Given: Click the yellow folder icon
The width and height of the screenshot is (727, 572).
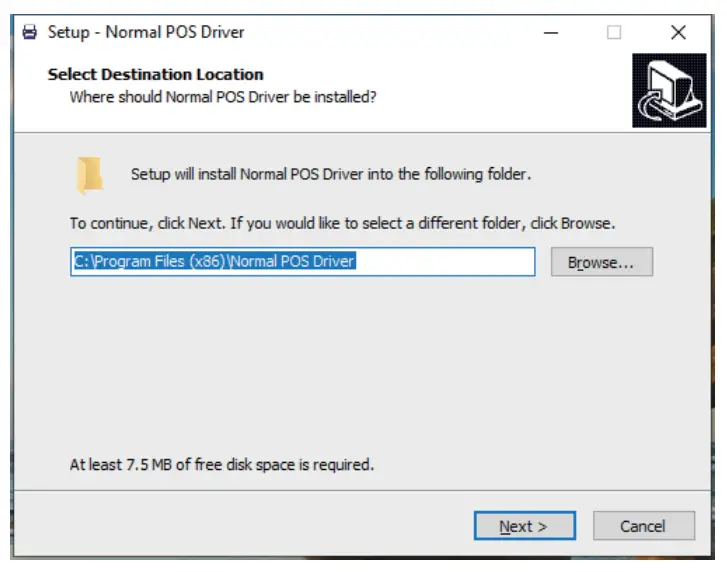Looking at the screenshot, I should (89, 175).
